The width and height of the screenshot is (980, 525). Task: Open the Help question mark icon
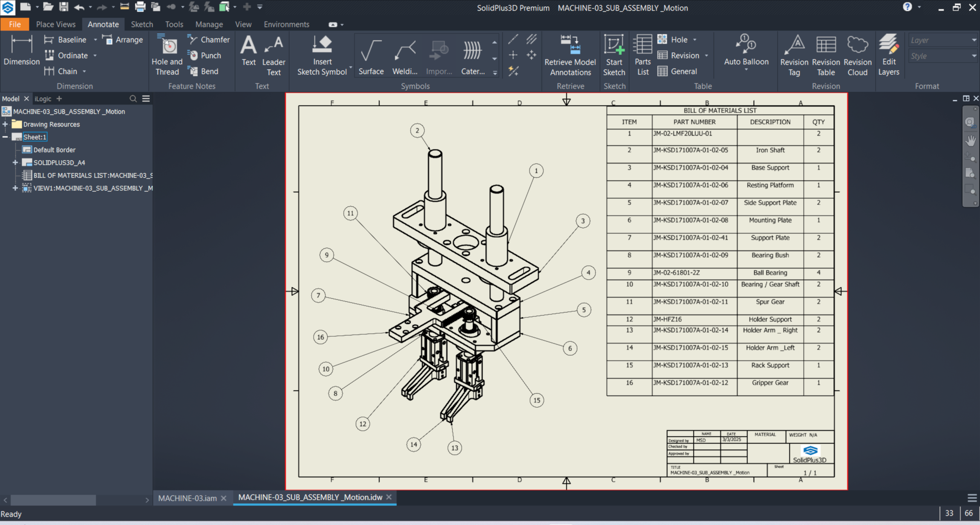click(x=908, y=7)
